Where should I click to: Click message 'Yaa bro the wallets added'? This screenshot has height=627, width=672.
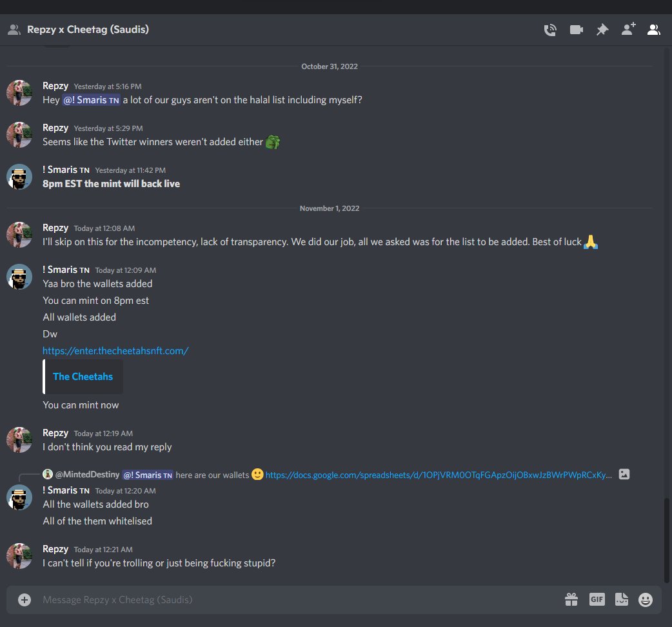tap(97, 284)
